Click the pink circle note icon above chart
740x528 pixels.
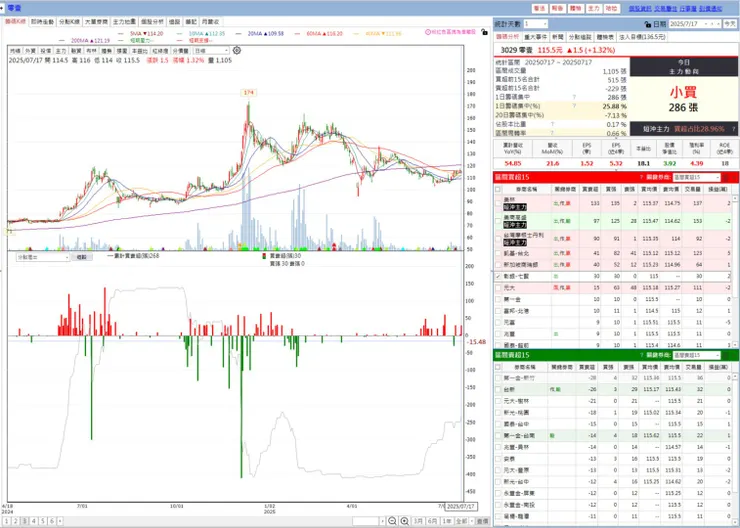point(428,32)
